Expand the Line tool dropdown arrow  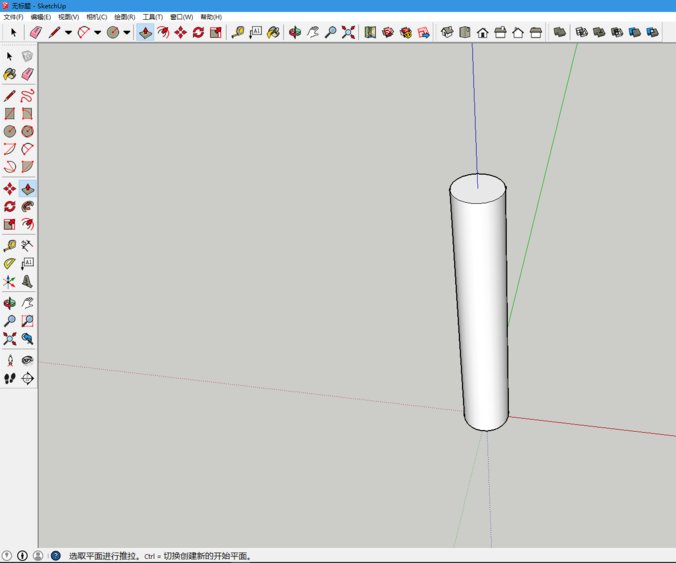point(68,32)
